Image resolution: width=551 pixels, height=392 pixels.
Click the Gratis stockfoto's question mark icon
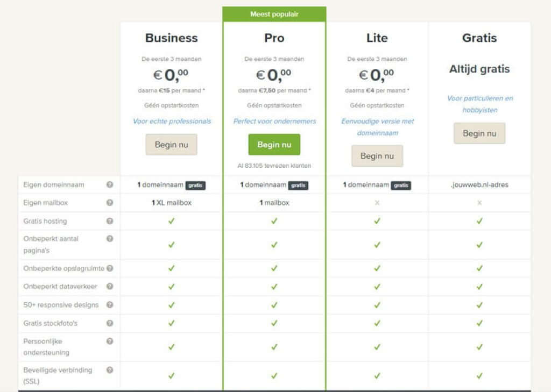pos(110,323)
